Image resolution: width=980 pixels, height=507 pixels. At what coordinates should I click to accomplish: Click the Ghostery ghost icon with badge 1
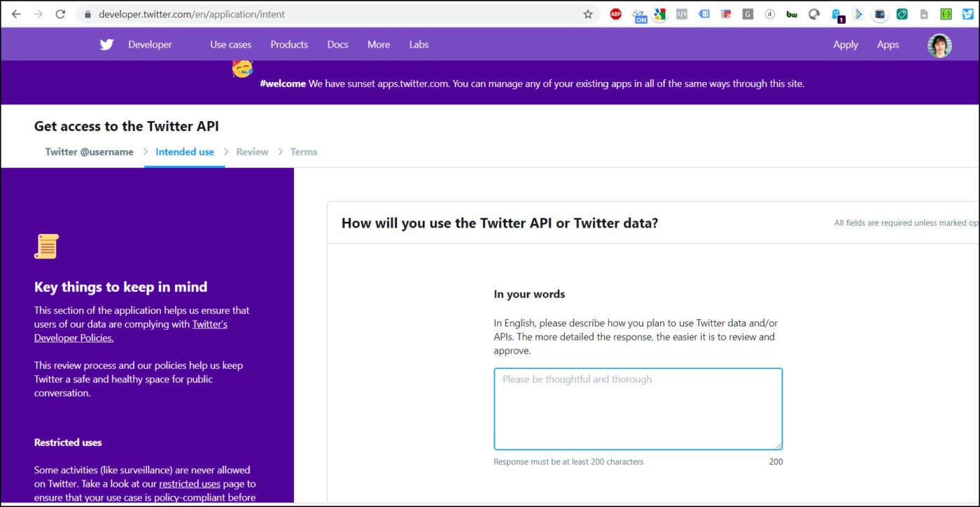837,15
